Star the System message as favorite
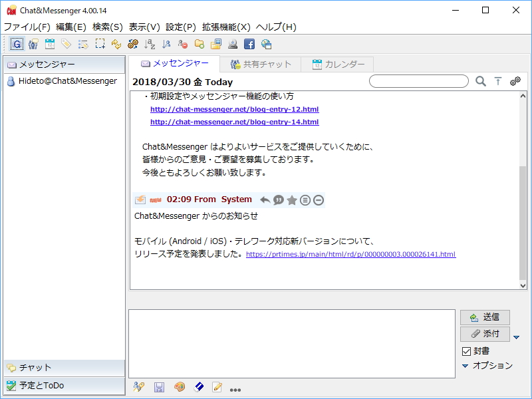532x399 pixels. tap(292, 199)
